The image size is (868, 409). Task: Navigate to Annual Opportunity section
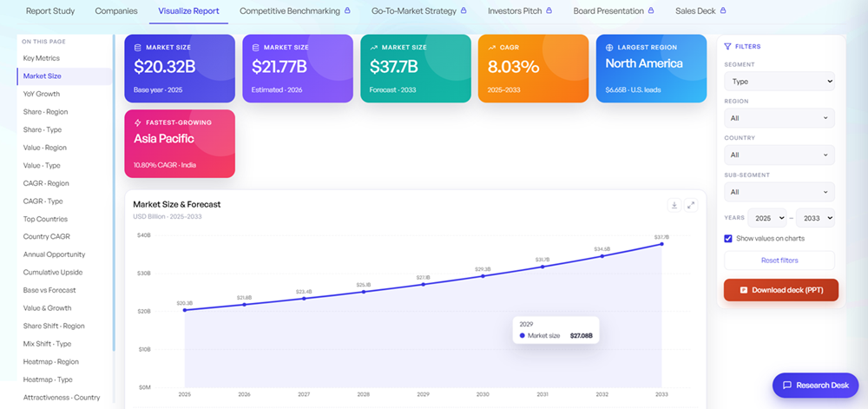click(x=54, y=254)
